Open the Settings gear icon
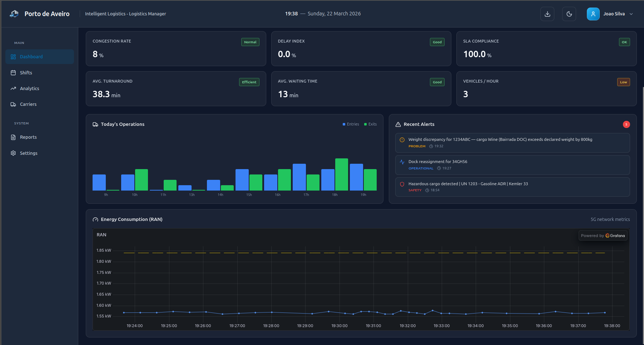The height and width of the screenshot is (345, 644). point(13,153)
